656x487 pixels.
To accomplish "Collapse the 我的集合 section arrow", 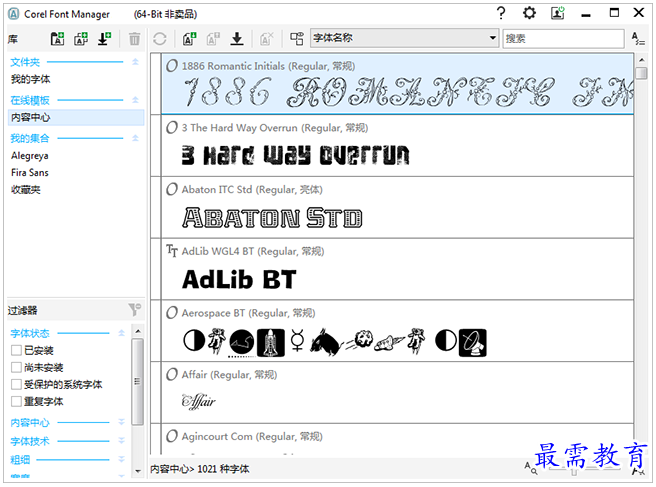I will tap(135, 138).
